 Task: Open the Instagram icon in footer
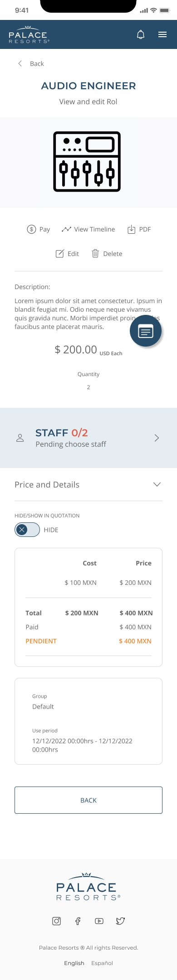point(57,921)
